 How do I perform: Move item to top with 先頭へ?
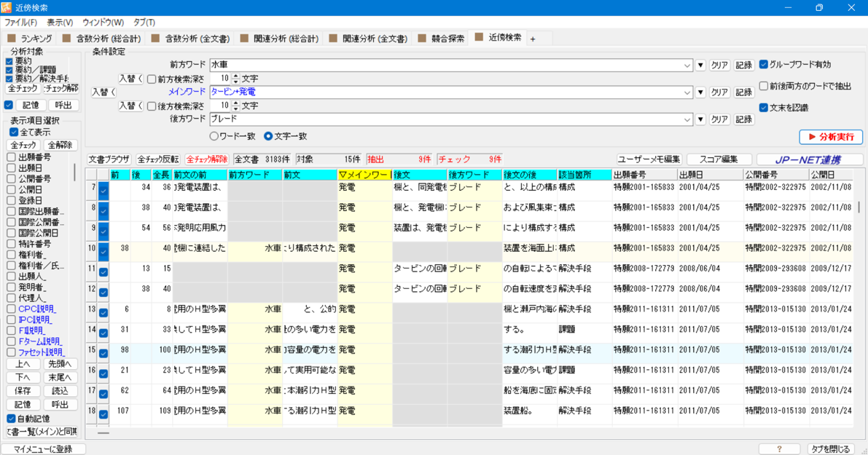pyautogui.click(x=60, y=364)
